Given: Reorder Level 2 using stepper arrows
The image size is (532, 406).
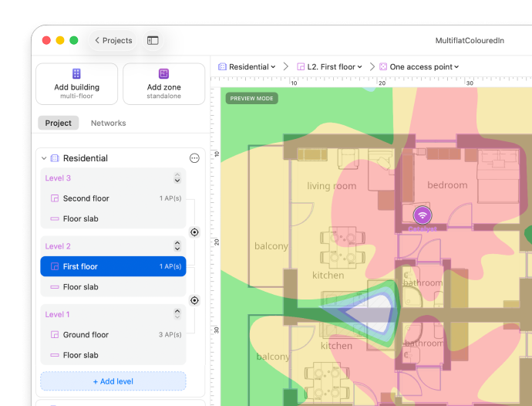Looking at the screenshot, I should [177, 246].
